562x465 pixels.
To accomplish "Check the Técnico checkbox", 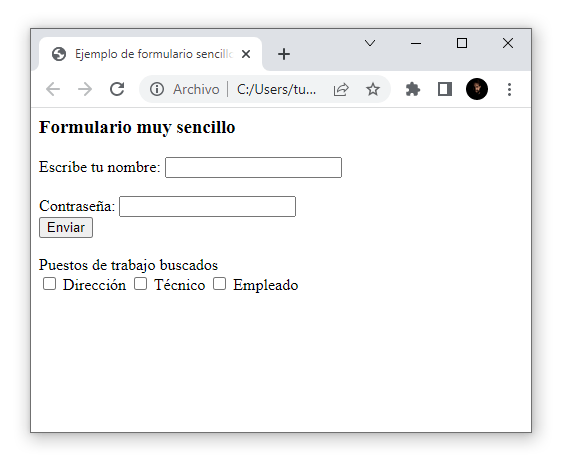I will coord(140,284).
